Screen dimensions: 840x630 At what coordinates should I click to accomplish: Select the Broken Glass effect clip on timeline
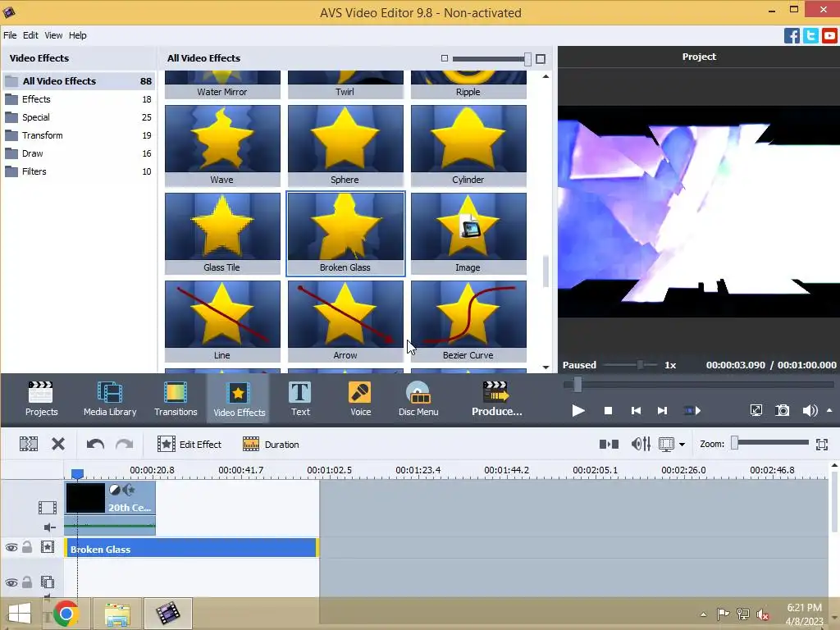(x=192, y=549)
